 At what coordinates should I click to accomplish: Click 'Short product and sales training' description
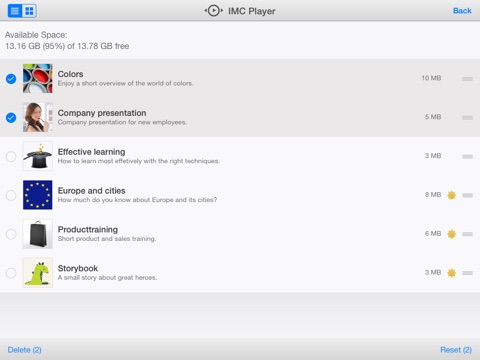107,239
